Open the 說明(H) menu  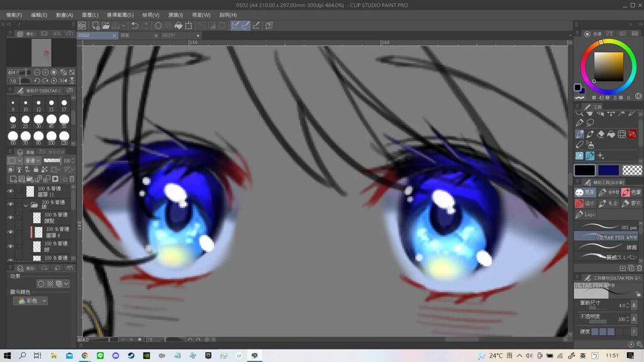tap(228, 15)
